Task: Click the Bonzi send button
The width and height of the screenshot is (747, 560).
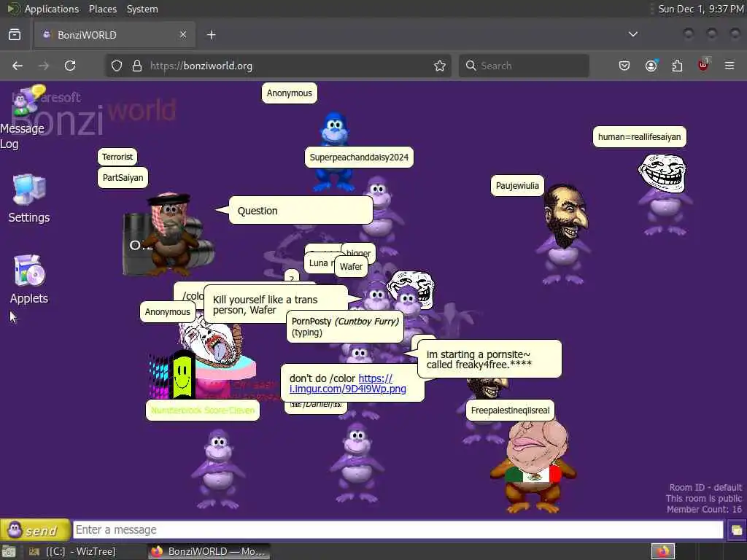Action: (35, 530)
